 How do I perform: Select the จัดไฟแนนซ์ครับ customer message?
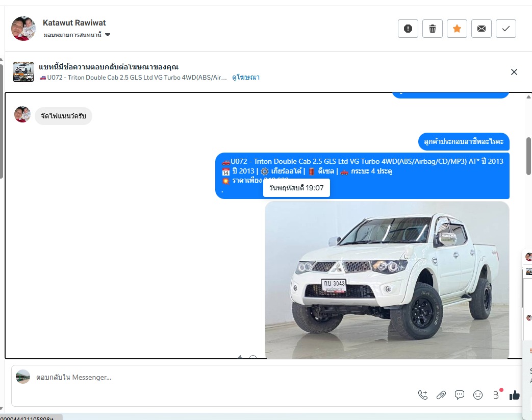[63, 116]
